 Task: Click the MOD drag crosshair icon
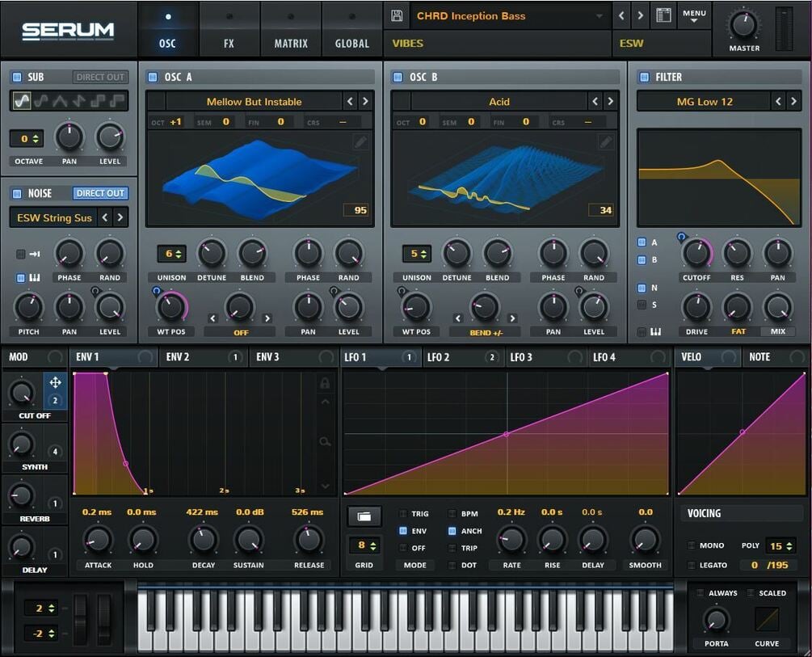tap(55, 382)
